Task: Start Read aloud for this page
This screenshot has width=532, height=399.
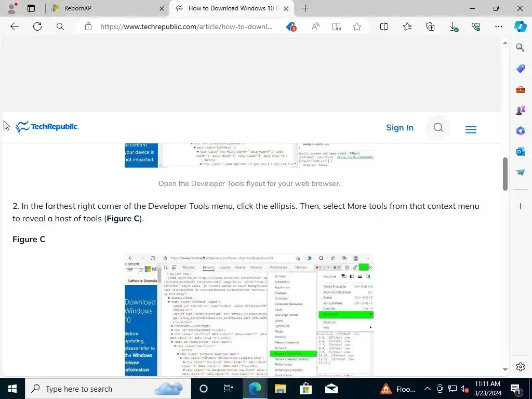Action: click(x=315, y=26)
